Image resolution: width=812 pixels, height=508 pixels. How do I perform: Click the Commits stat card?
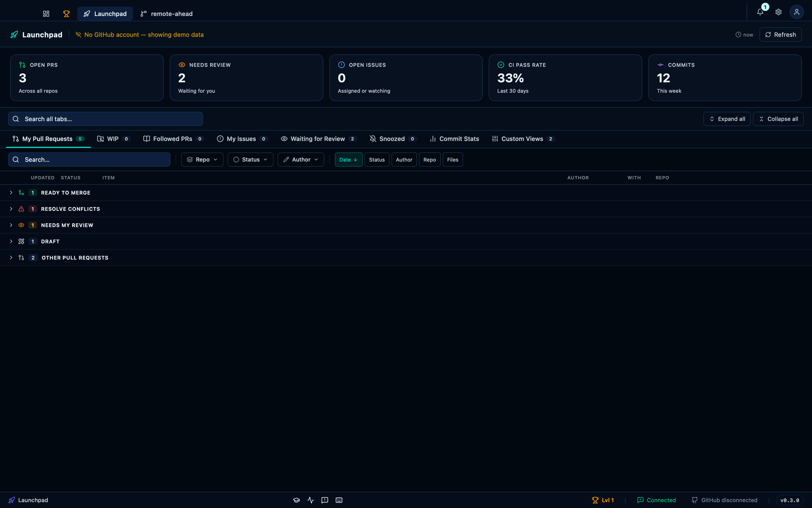coord(725,78)
